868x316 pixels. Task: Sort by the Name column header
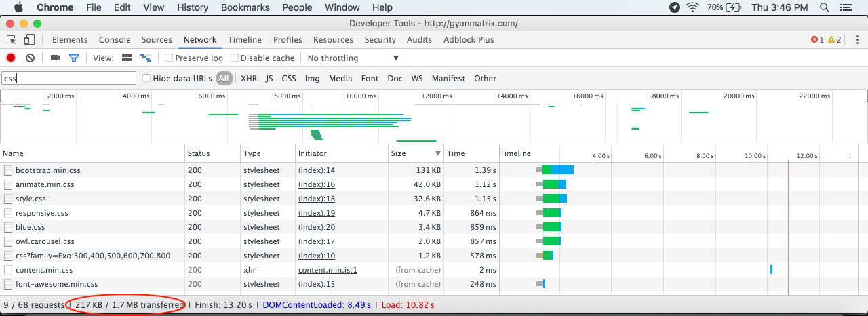click(x=92, y=153)
